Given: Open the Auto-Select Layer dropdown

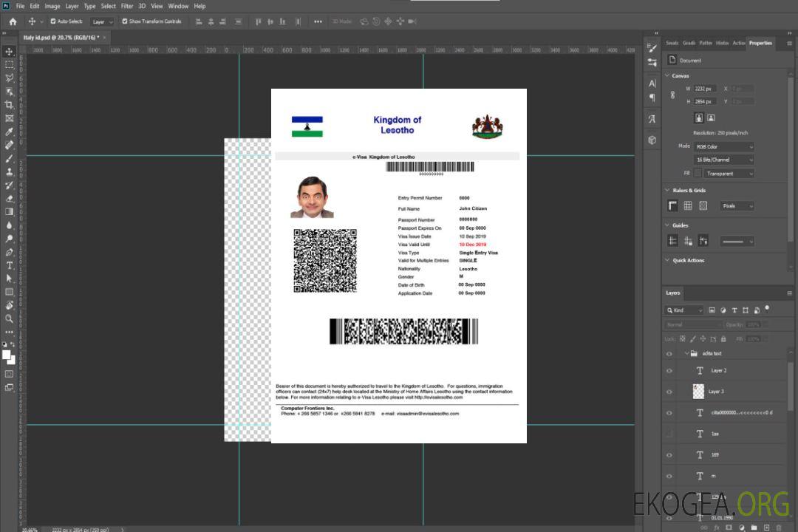Looking at the screenshot, I should point(102,22).
